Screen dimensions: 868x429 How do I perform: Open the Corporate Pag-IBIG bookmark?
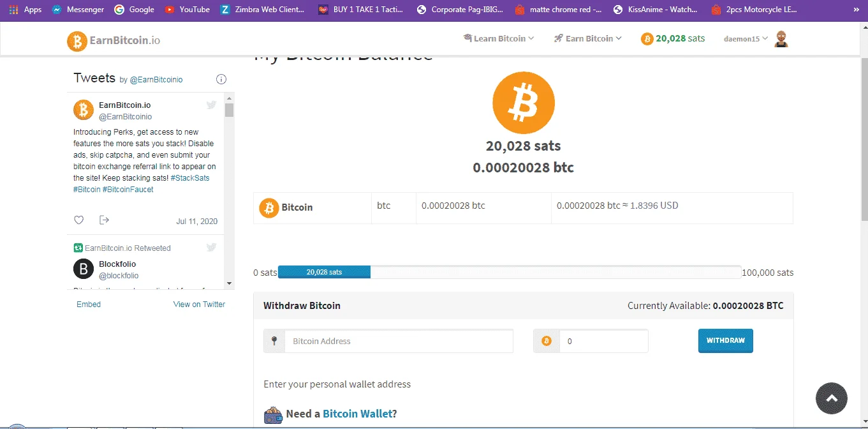460,10
